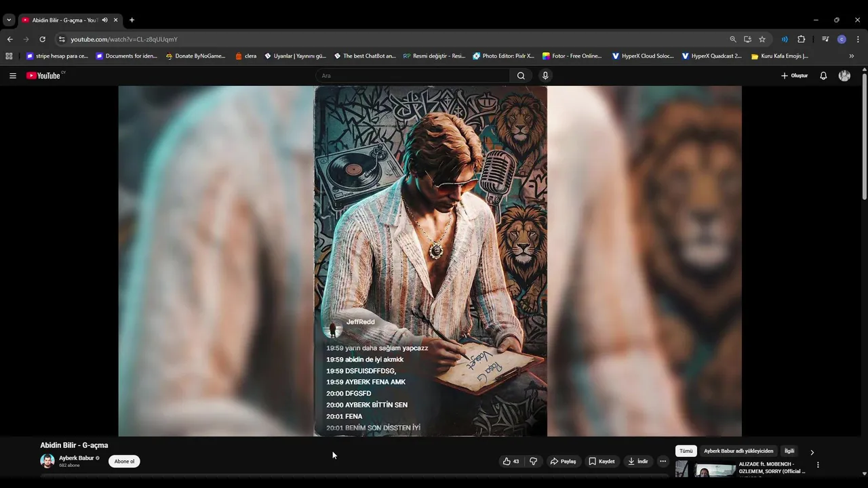Open Ayberk Babur channel avatar
The width and height of the screenshot is (868, 488).
[47, 461]
